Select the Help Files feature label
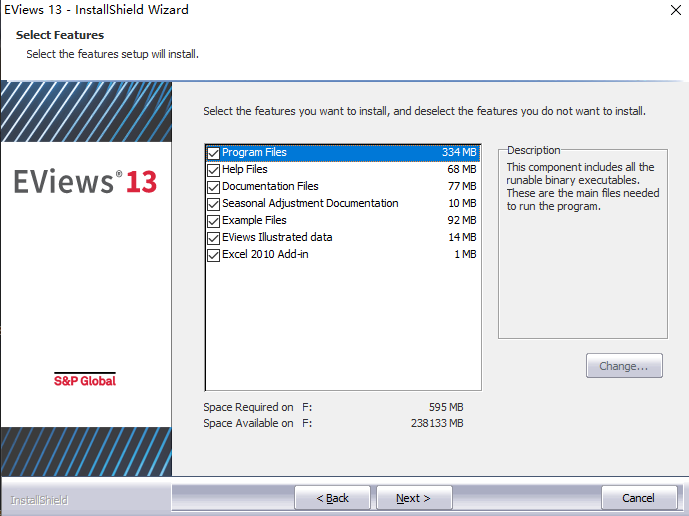689x516 pixels. (x=245, y=169)
